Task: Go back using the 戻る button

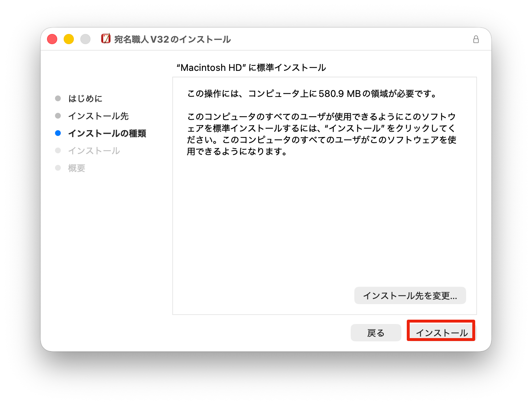Action: [x=376, y=333]
